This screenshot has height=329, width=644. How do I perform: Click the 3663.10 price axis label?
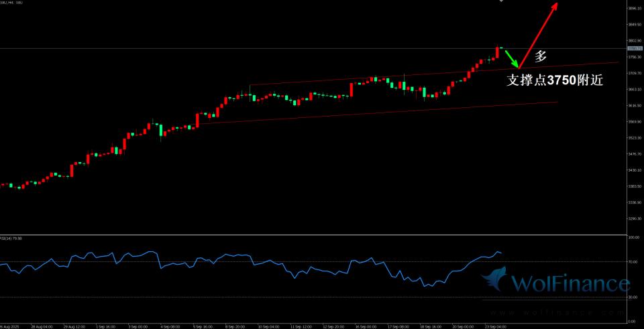(x=635, y=89)
